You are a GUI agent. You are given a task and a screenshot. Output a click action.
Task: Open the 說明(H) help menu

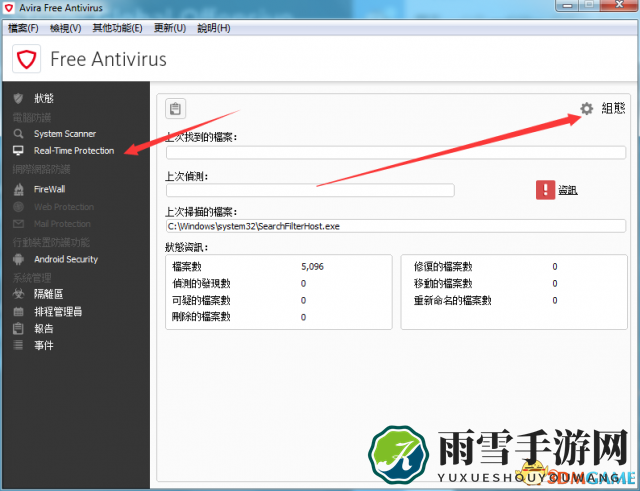[213, 28]
